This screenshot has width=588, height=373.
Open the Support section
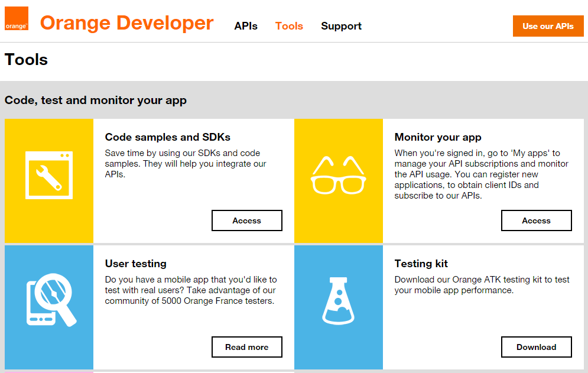click(341, 26)
